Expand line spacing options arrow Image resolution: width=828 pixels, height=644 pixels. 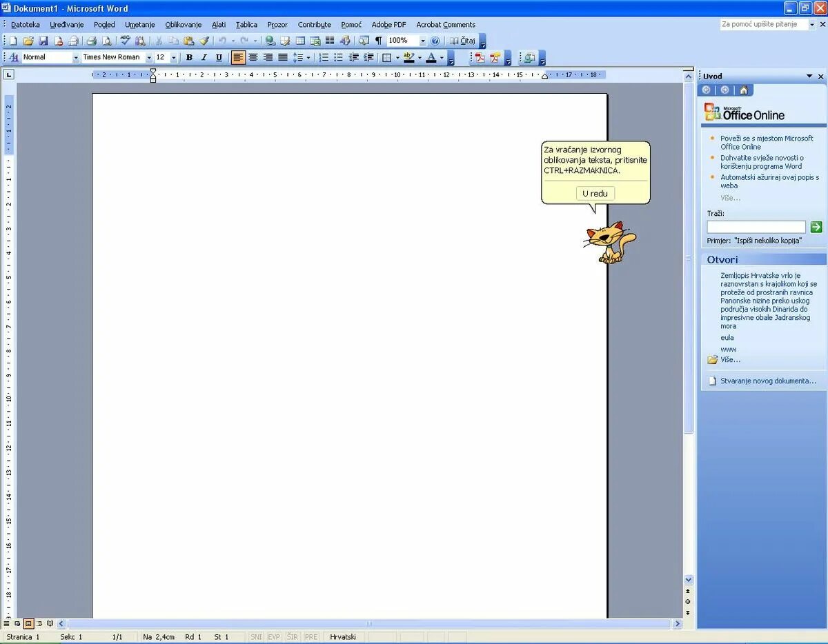pyautogui.click(x=308, y=57)
